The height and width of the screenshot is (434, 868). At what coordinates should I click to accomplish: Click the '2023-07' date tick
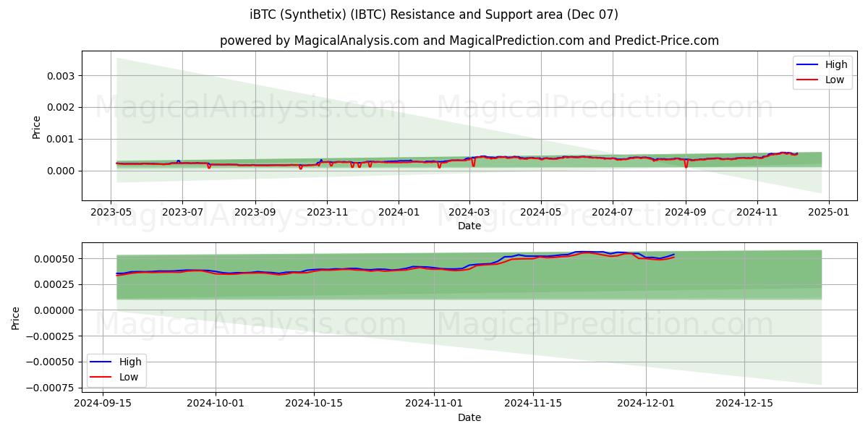182,213
